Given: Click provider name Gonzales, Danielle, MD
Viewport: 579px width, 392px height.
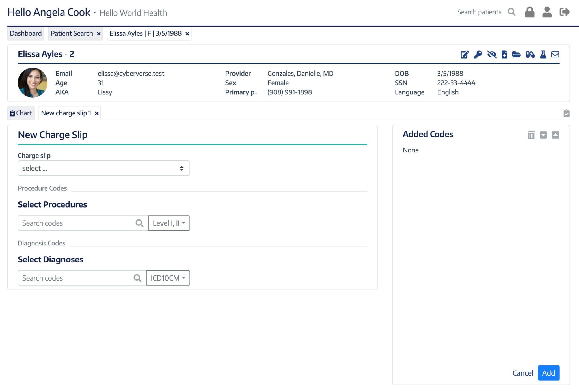Looking at the screenshot, I should [x=300, y=74].
